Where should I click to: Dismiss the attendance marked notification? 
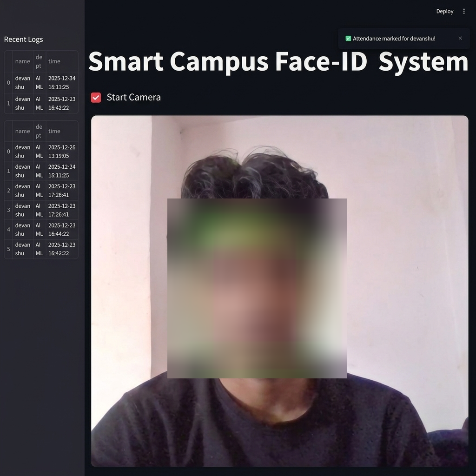460,38
